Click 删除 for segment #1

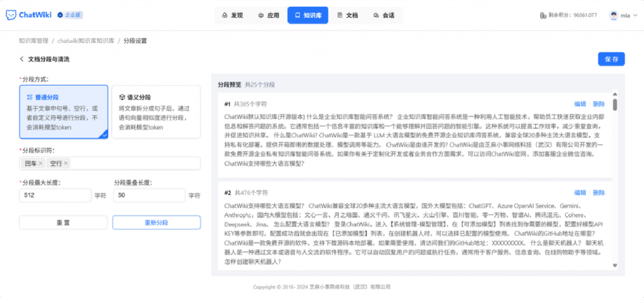click(599, 104)
